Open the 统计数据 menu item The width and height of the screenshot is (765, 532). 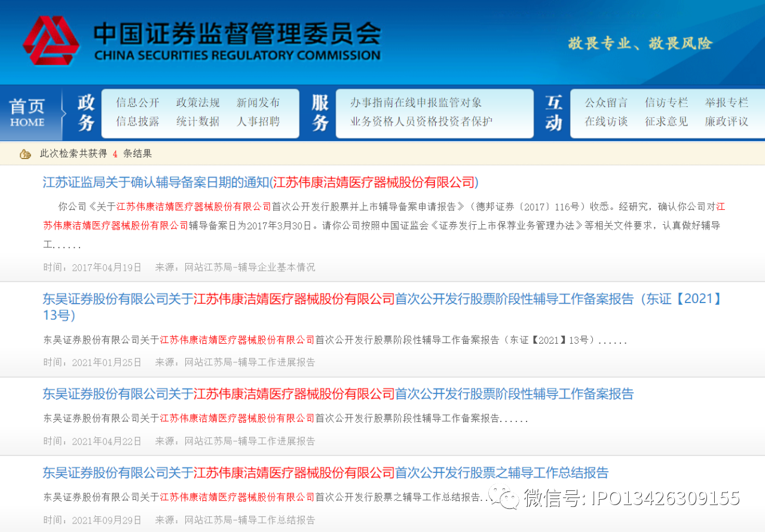tap(198, 121)
